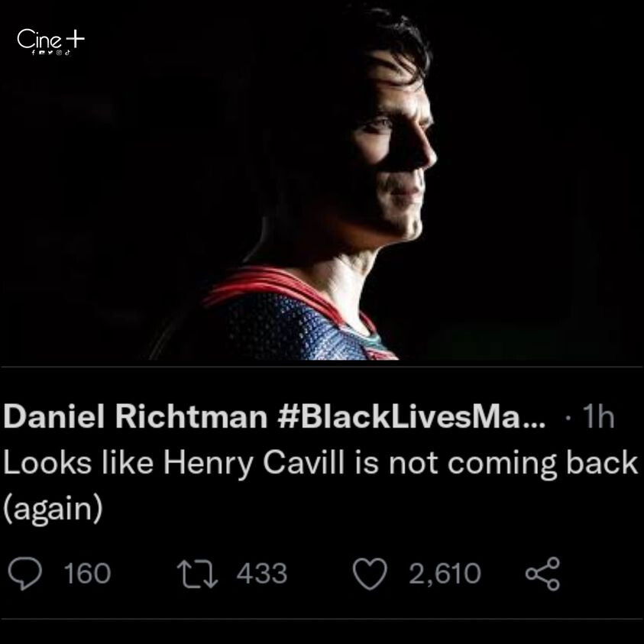Click the #BlackLivesMa... hashtag text
The height and width of the screenshot is (644, 644).
click(412, 416)
